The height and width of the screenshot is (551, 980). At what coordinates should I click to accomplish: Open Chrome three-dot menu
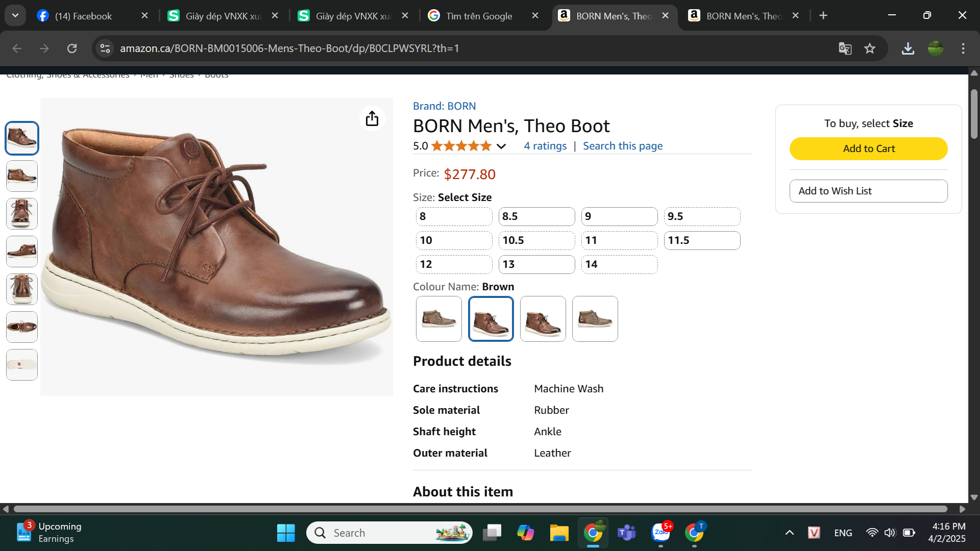963,48
